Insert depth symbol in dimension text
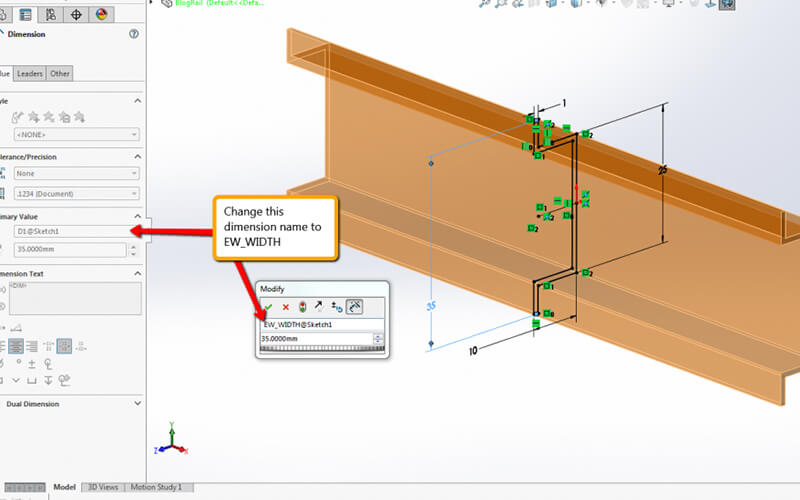Screen dimensions: 800x500 (x=48, y=380)
